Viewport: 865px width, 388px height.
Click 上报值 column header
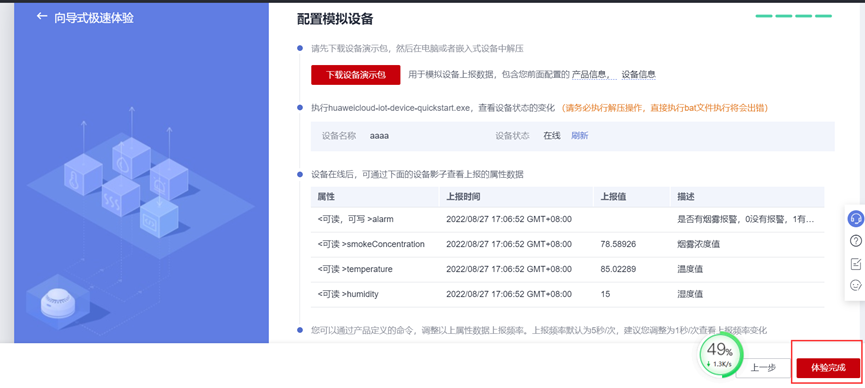632,196
